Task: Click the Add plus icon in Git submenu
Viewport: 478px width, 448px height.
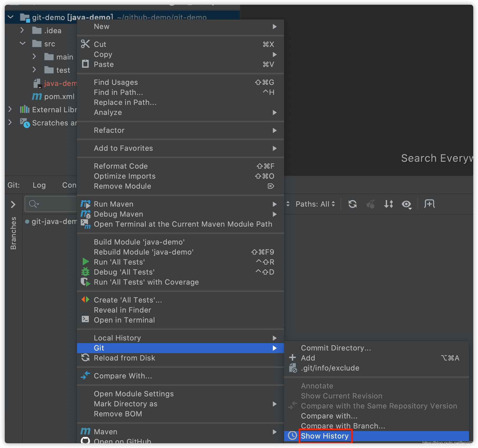Action: tap(292, 358)
